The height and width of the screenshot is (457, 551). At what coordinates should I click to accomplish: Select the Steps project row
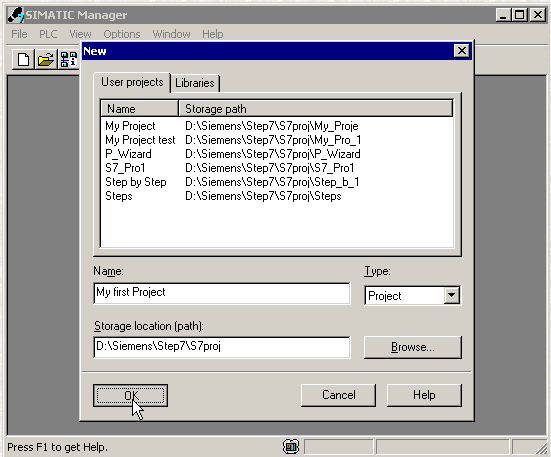click(119, 196)
